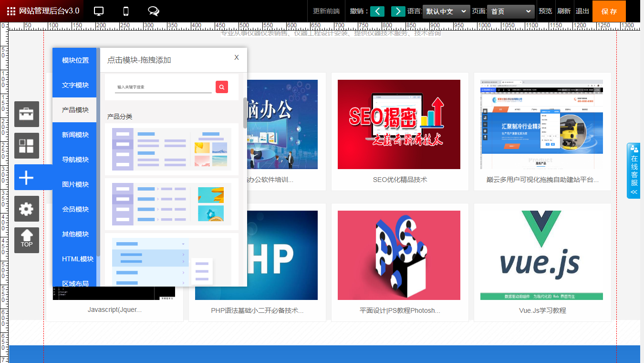Click the TOP back-to-top icon
The height and width of the screenshot is (363, 644).
coord(26,240)
